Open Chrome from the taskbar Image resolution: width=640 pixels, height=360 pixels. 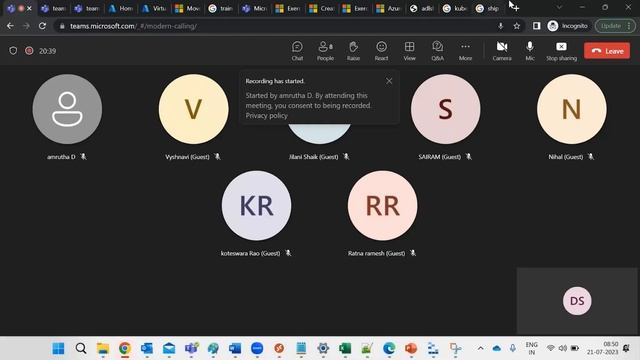pyautogui.click(x=125, y=349)
